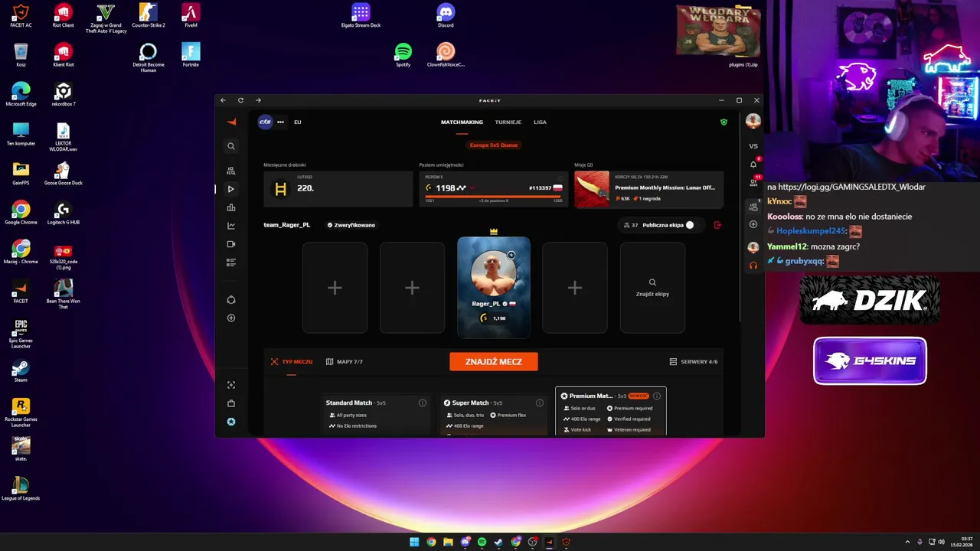
Task: Click the FACEIT back arrow
Action: coord(223,100)
